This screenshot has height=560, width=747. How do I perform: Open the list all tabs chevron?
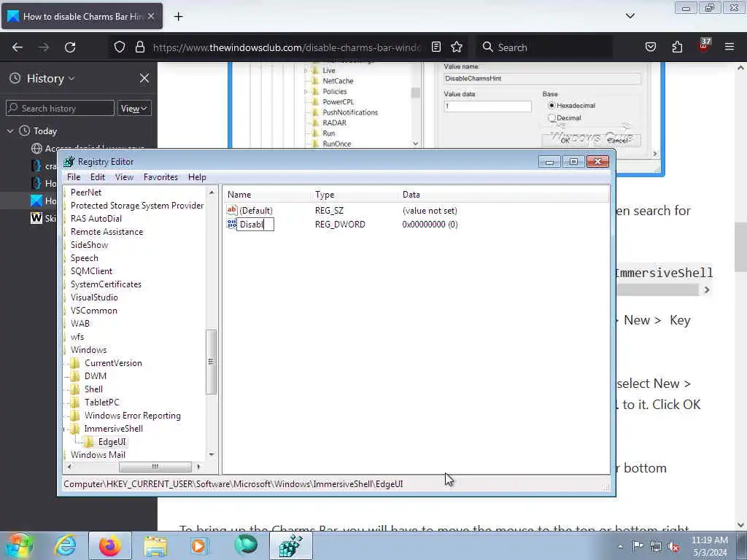click(x=630, y=16)
